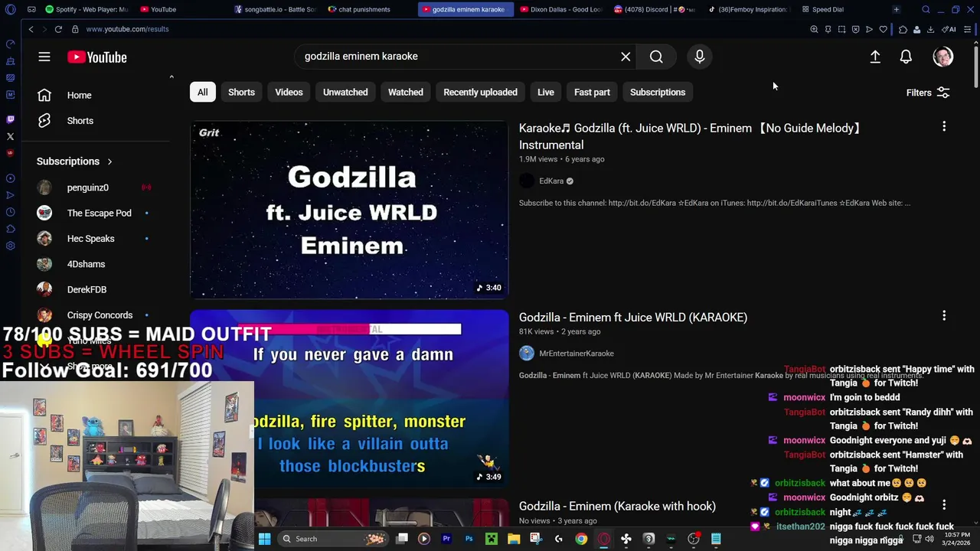Open 'Godzilla - Eminem (Karaoke with hook)' title
This screenshot has width=980, height=551.
coord(617,506)
